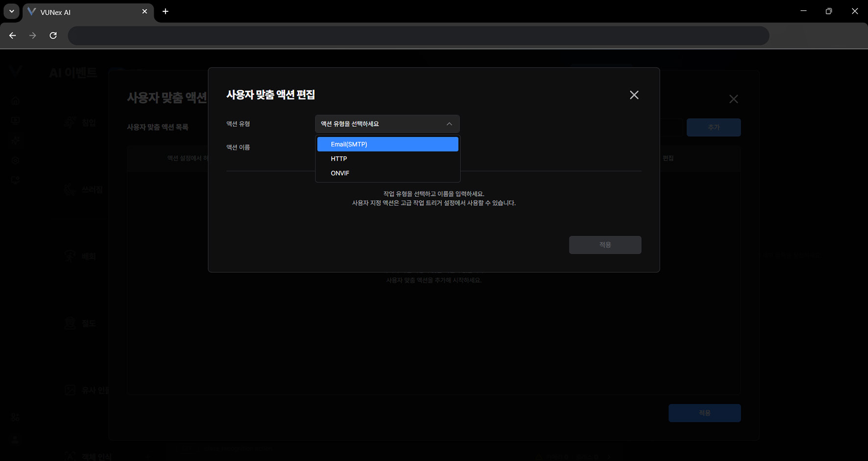
Task: Select the 배회 loitering event icon
Action: coord(70,256)
